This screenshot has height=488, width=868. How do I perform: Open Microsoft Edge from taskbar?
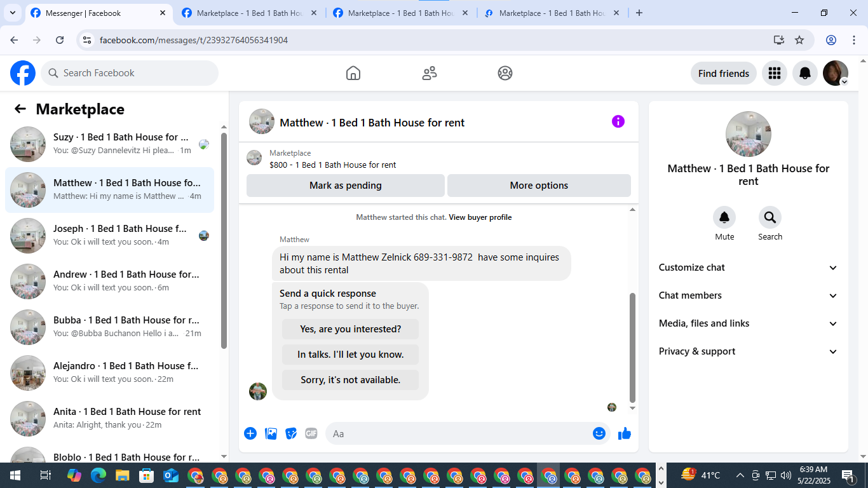coord(98,475)
